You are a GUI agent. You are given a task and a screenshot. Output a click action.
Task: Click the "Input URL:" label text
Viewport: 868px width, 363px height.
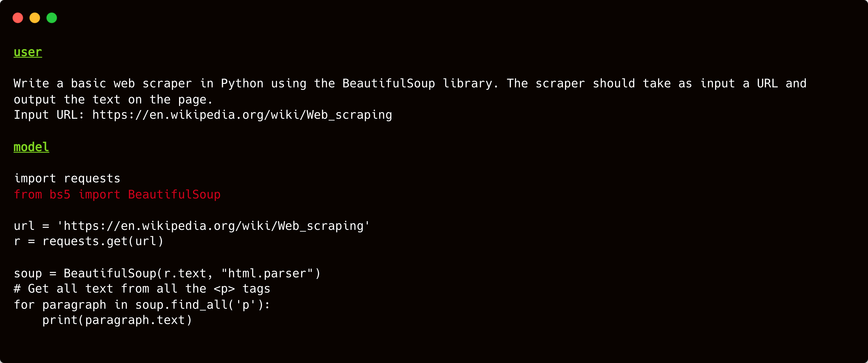click(x=49, y=115)
